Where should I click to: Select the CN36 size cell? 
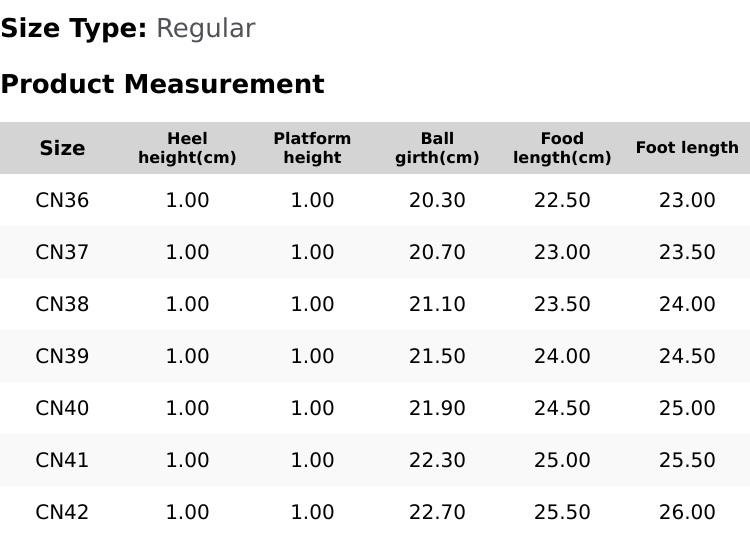point(62,200)
